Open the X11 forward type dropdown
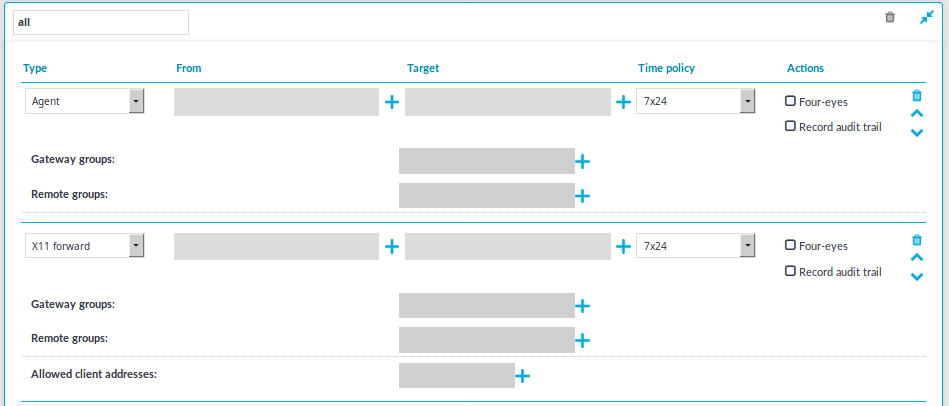 click(84, 246)
